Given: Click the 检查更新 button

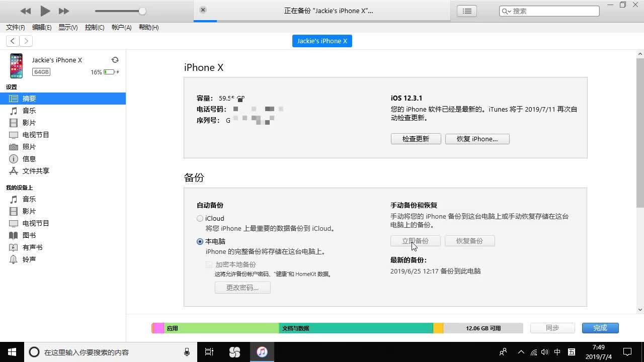Looking at the screenshot, I should click(416, 139).
